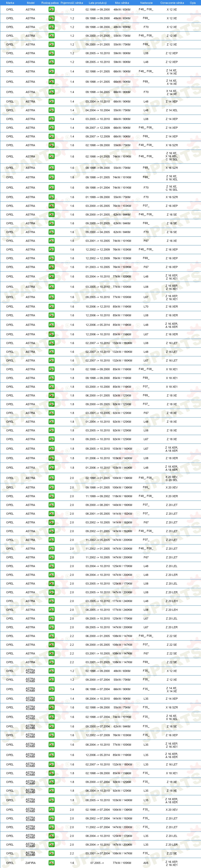Click the fuel icon in the 01.2003 -> 10.2005 row
Viewport: 201px width, 868px height.
pos(52,267)
